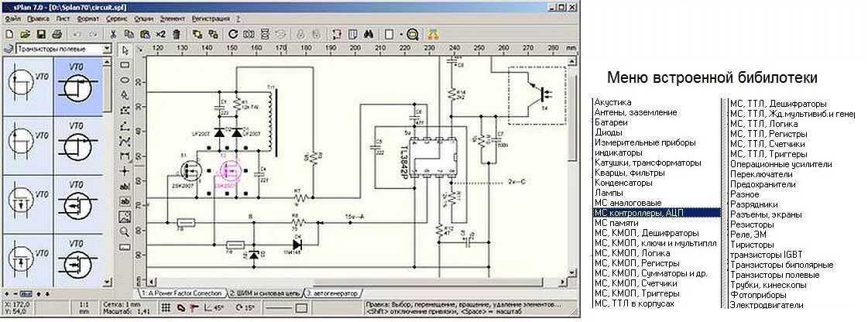This screenshot has height=322, width=868.
Task: Select the insert image tool
Action: pyautogui.click(x=125, y=216)
